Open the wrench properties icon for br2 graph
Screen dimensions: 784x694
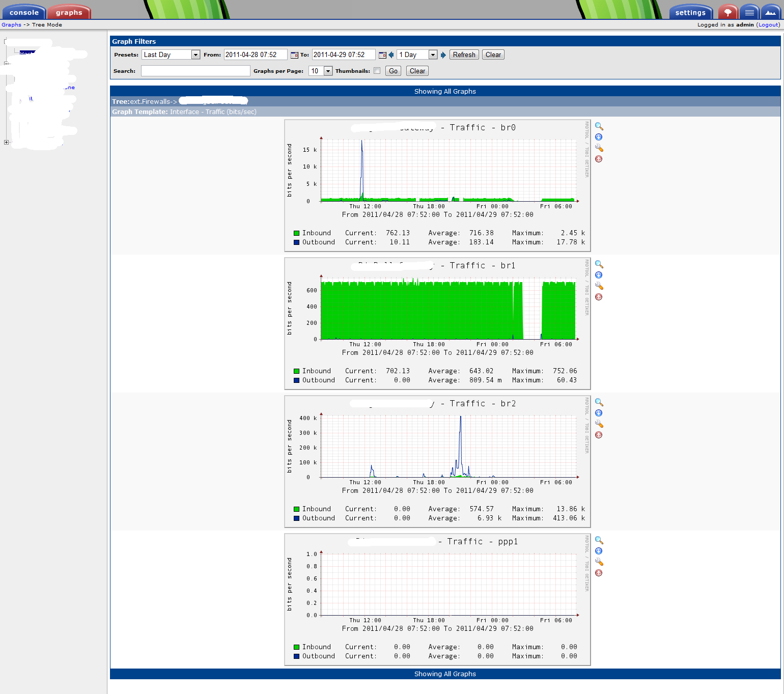click(599, 424)
